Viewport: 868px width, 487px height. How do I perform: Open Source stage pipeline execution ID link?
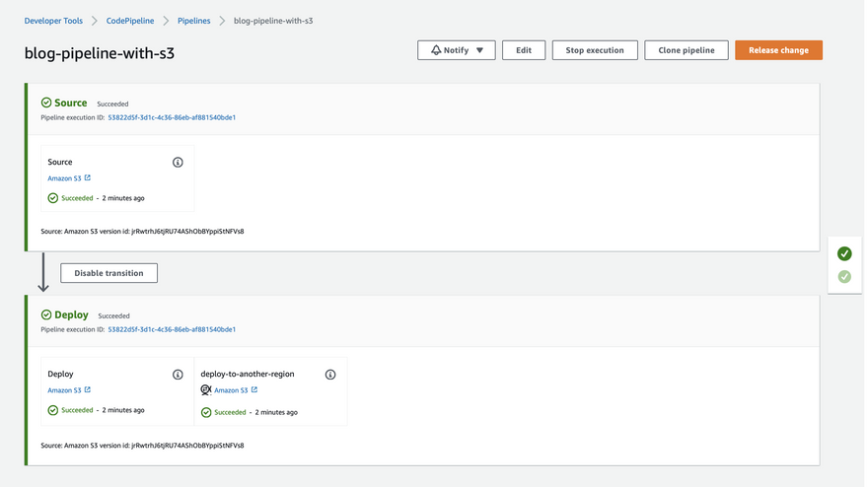pos(172,117)
